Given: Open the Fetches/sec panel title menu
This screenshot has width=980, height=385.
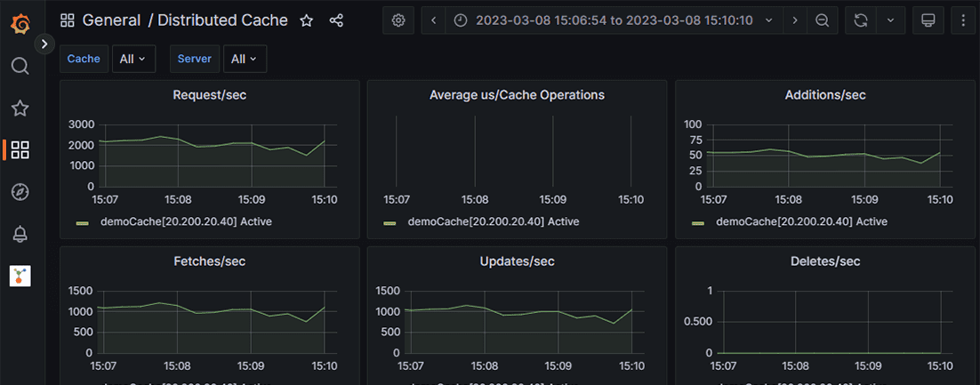Looking at the screenshot, I should click(209, 261).
